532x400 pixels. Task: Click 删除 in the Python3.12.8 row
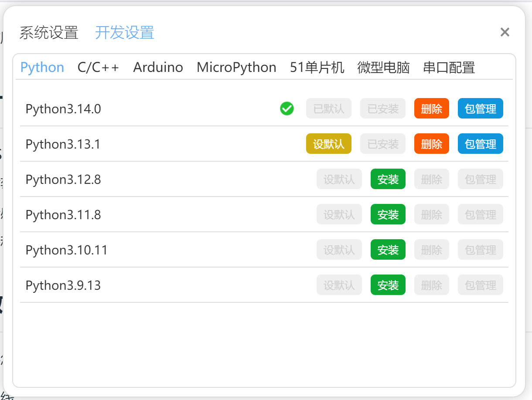[432, 179]
